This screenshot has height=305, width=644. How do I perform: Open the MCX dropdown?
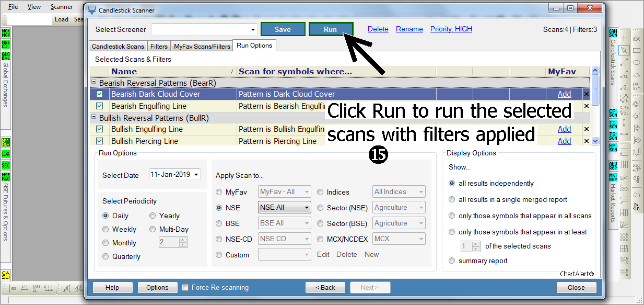point(399,239)
